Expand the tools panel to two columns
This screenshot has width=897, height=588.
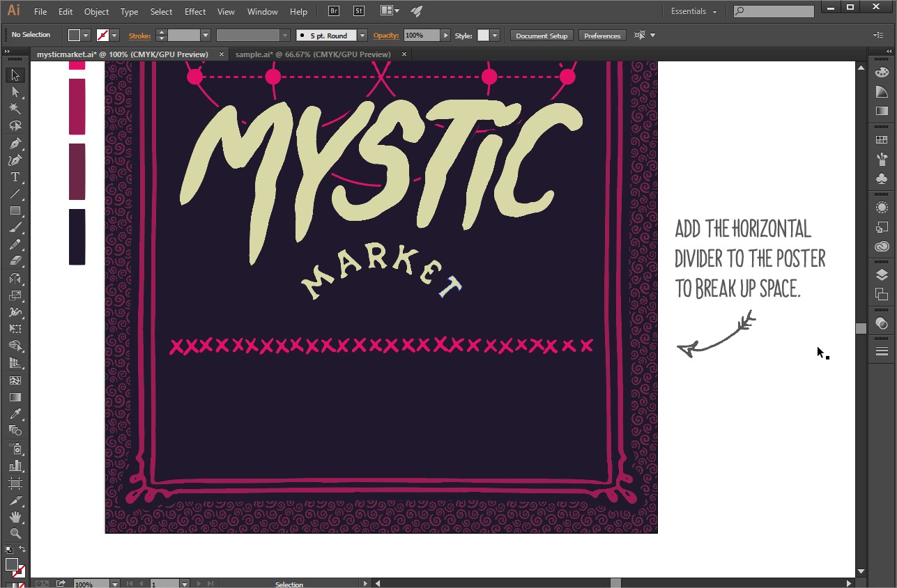coord(8,52)
